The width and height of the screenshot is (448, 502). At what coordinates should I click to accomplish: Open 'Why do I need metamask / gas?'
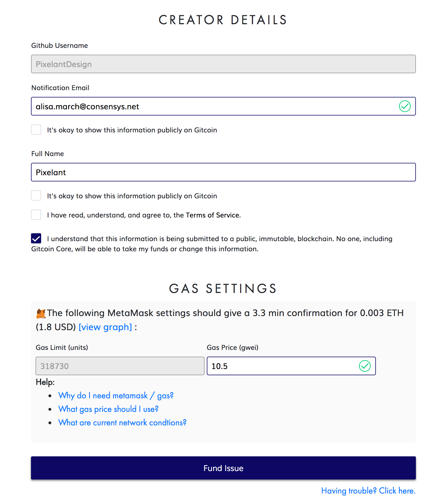click(116, 396)
